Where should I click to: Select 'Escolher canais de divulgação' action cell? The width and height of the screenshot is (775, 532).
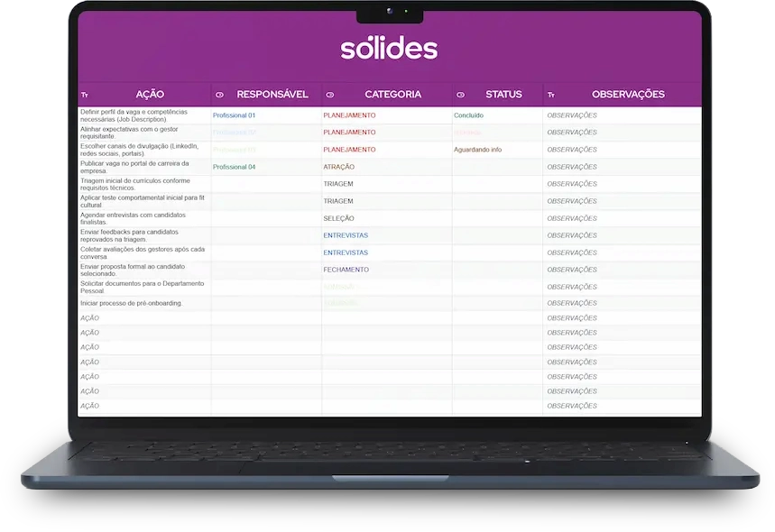click(x=144, y=150)
